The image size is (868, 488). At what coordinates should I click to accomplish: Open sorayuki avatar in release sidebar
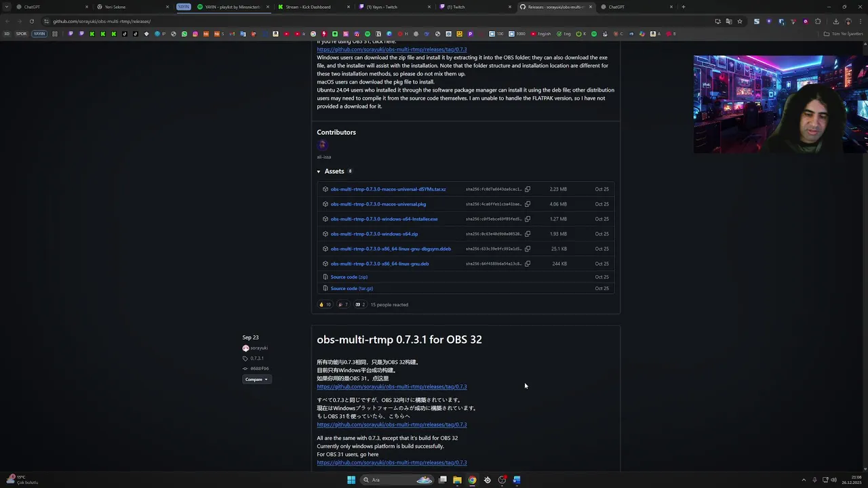(245, 348)
